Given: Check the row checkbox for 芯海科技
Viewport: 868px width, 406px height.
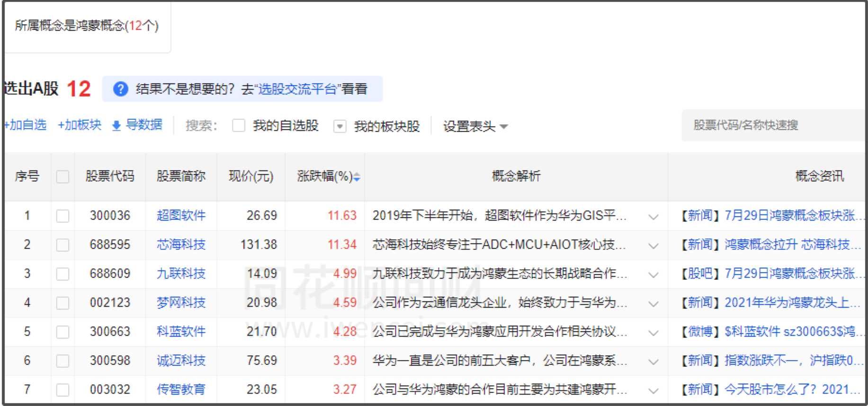Looking at the screenshot, I should pyautogui.click(x=63, y=245).
